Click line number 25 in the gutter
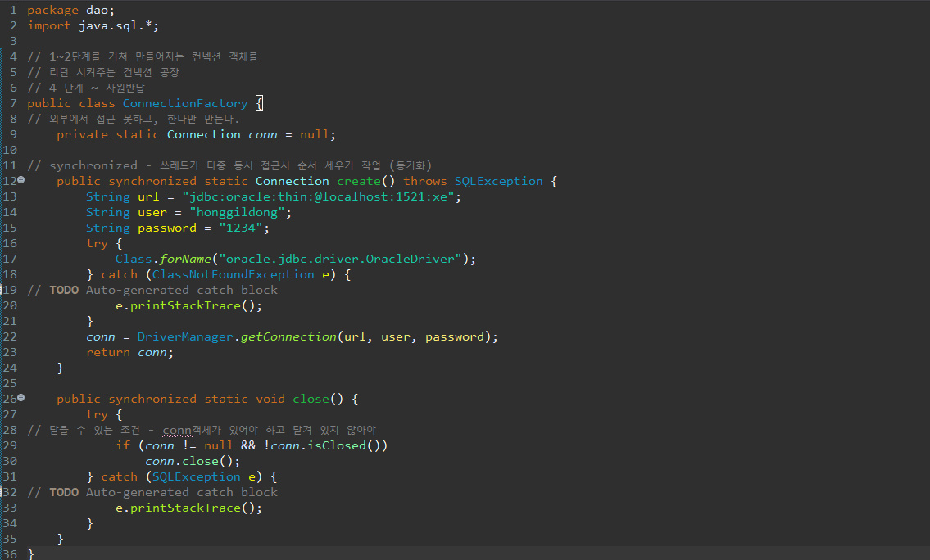This screenshot has width=930, height=560. pos(10,383)
